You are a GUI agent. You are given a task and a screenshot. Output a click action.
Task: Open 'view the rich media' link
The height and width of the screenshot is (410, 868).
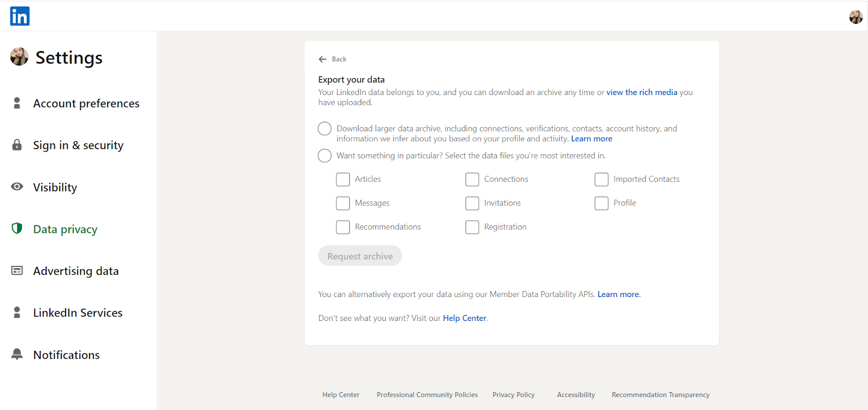(642, 92)
